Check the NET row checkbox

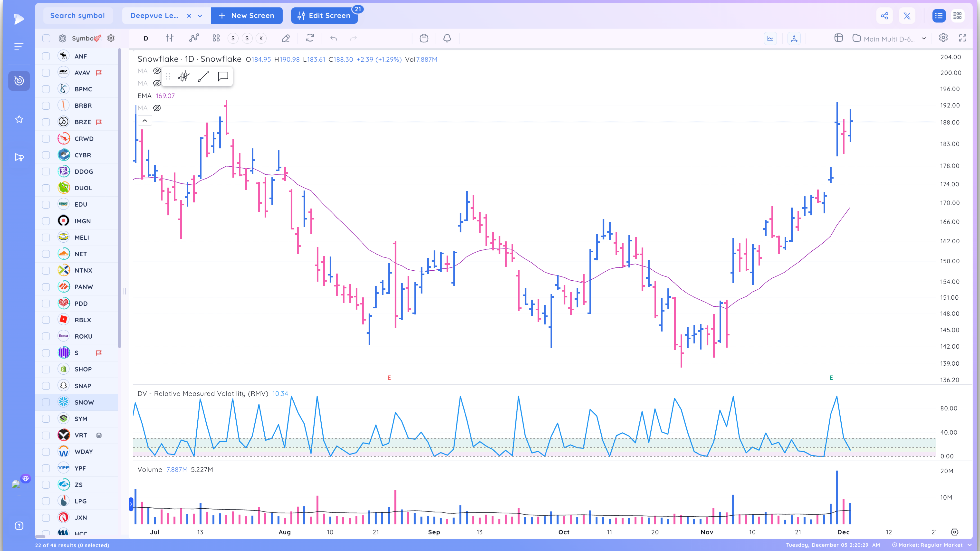pos(46,254)
